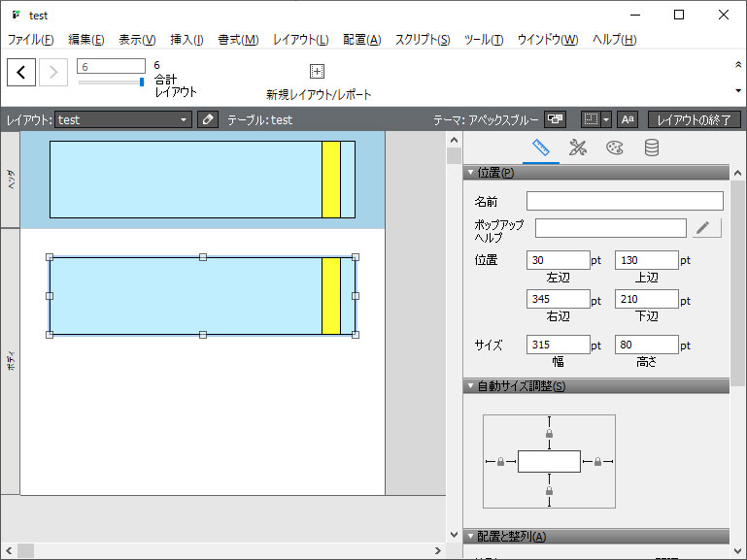Open the ツール(T) menu
This screenshot has width=747, height=560.
(x=484, y=40)
